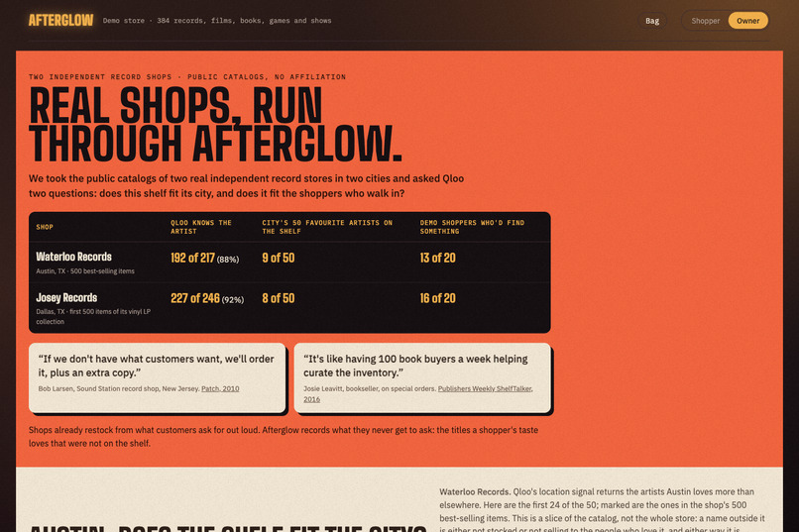Open the Bag
The height and width of the screenshot is (532, 799).
click(652, 21)
